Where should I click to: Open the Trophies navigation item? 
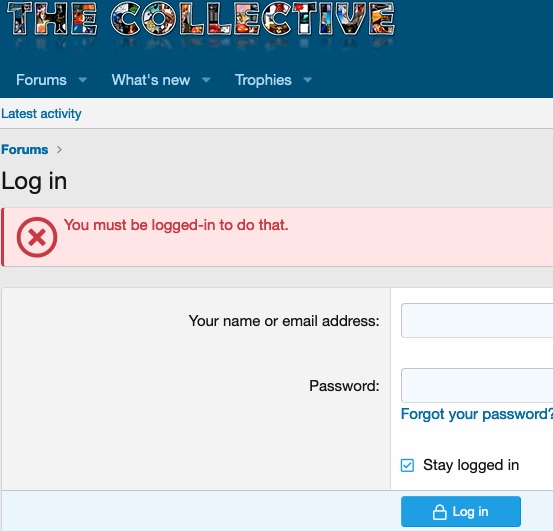tap(263, 80)
